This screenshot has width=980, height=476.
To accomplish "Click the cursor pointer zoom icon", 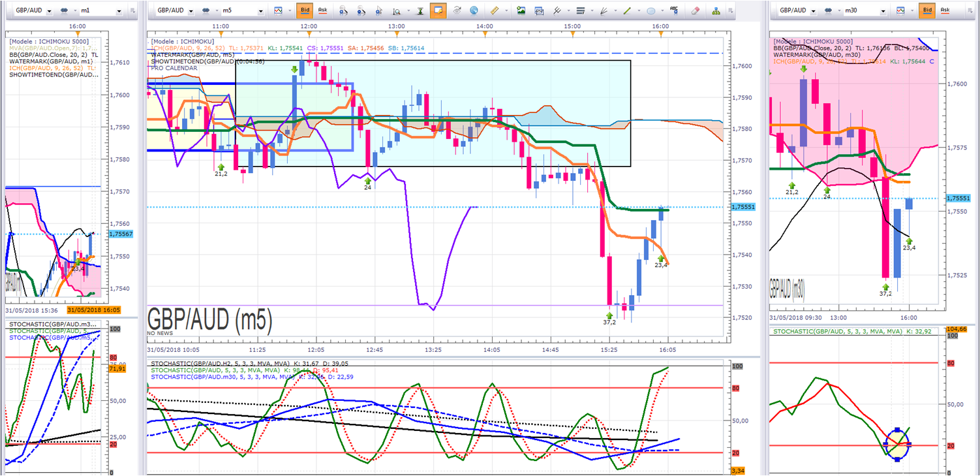I will click(x=379, y=10).
